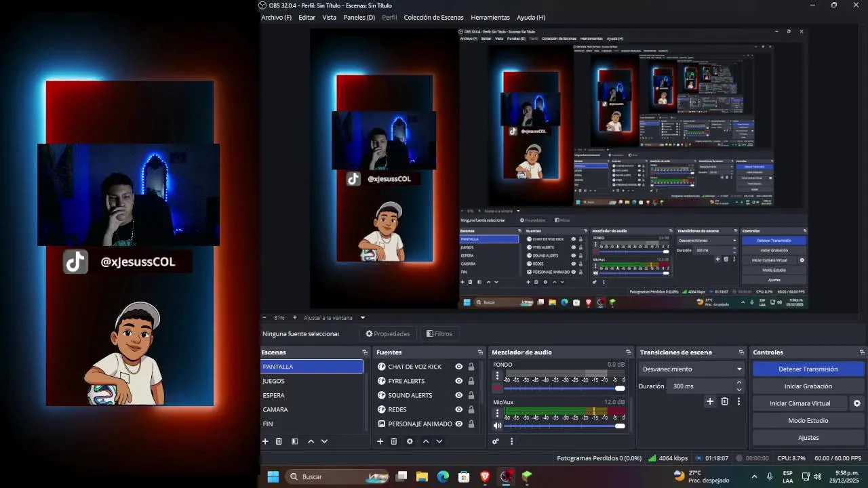The height and width of the screenshot is (488, 868).
Task: Hide REDES source
Action: (x=458, y=409)
